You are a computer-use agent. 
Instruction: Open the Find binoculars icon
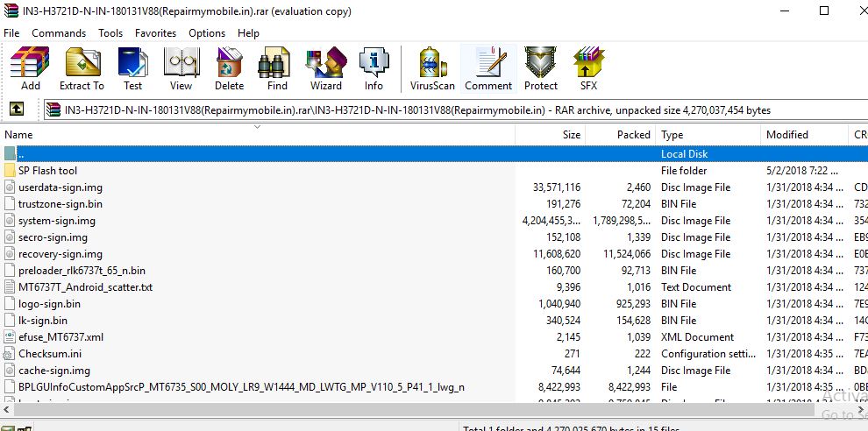277,69
